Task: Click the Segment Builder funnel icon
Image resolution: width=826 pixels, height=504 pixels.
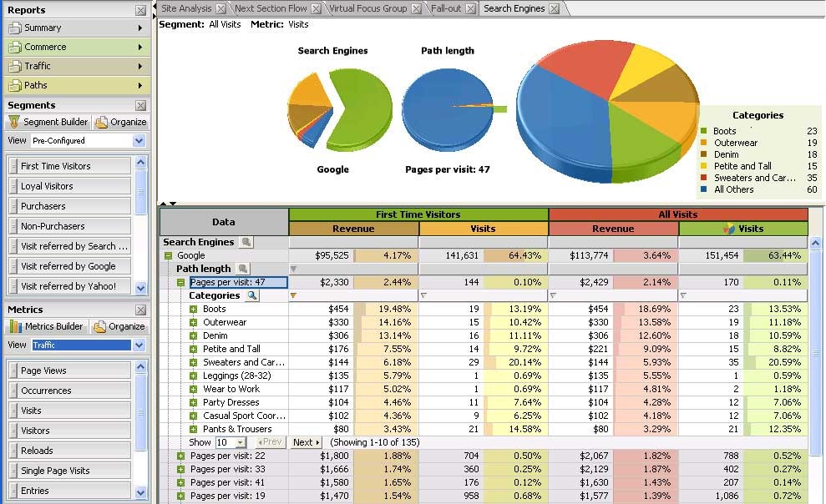Action: click(x=14, y=122)
